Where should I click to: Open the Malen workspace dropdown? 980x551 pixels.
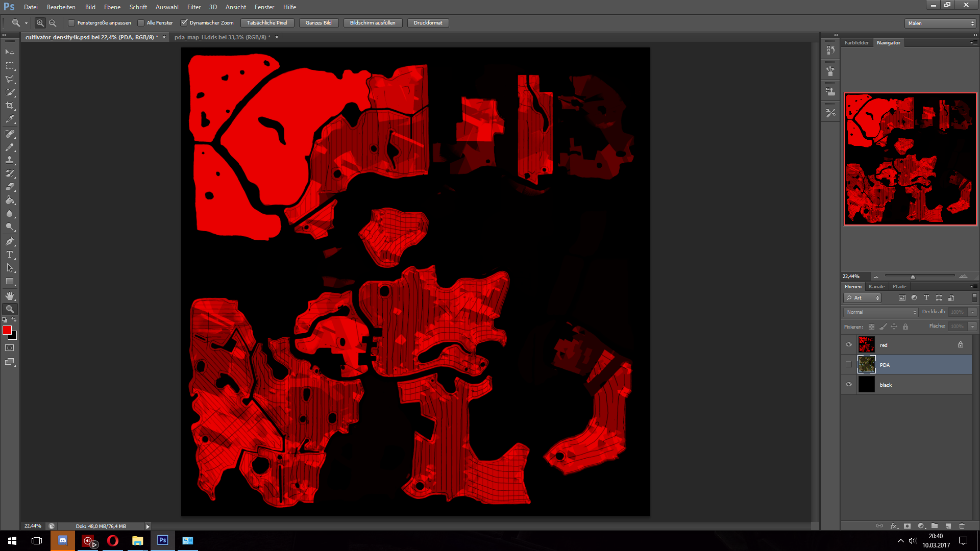(x=940, y=23)
